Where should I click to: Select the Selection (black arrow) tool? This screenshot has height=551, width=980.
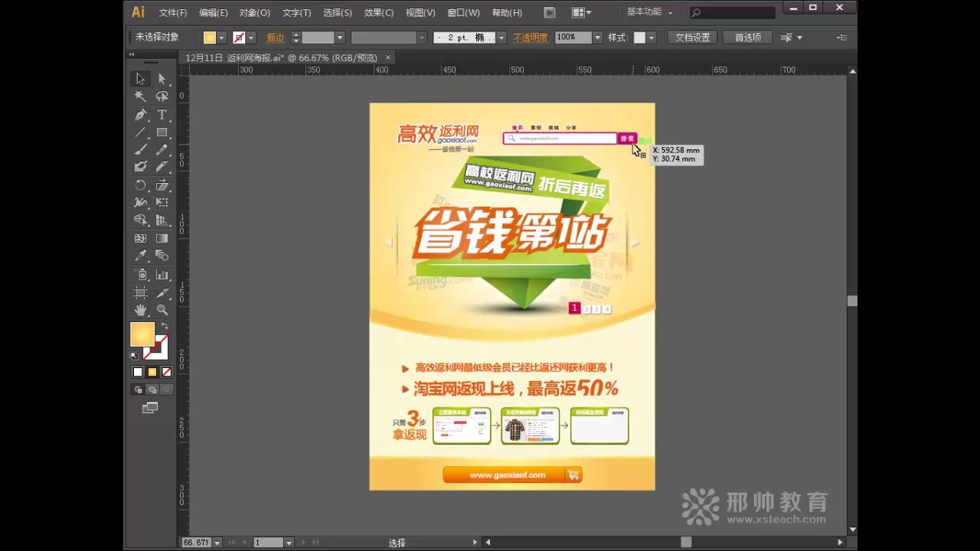tap(140, 79)
